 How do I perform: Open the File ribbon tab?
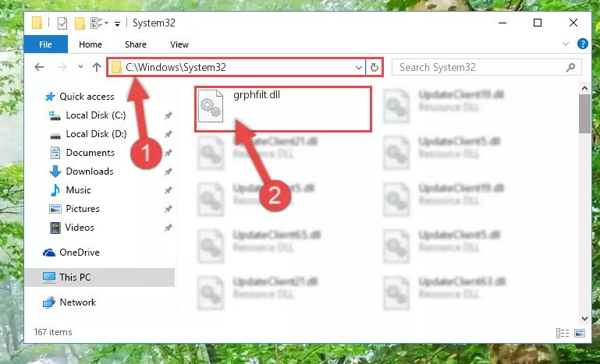point(45,44)
